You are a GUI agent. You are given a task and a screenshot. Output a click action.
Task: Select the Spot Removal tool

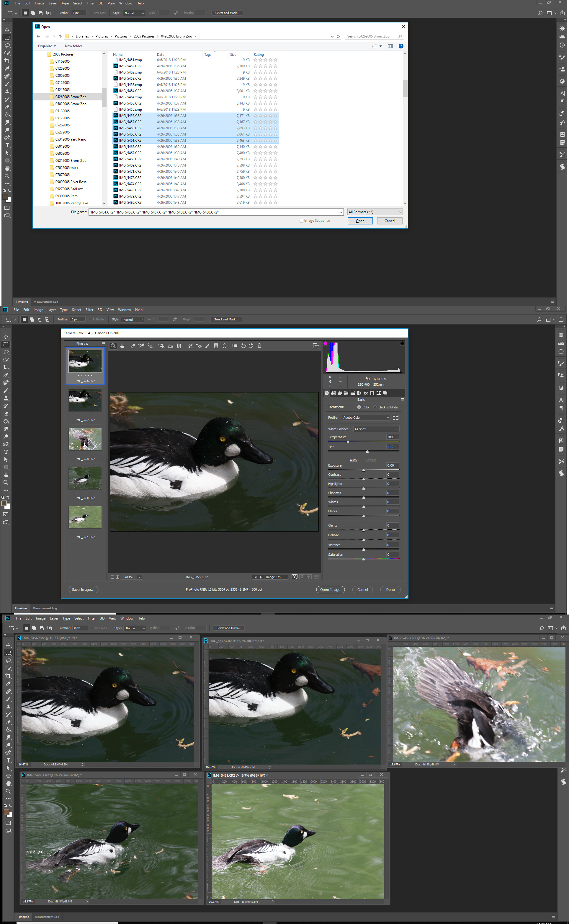[x=190, y=346]
